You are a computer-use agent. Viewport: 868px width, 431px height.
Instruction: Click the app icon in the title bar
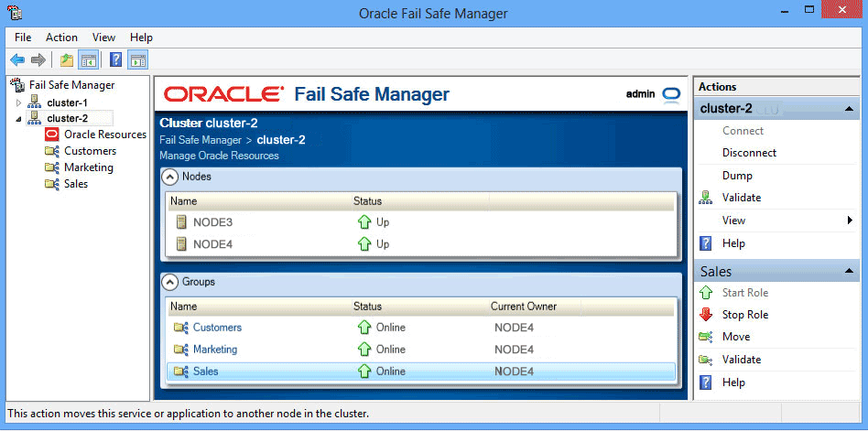point(15,12)
